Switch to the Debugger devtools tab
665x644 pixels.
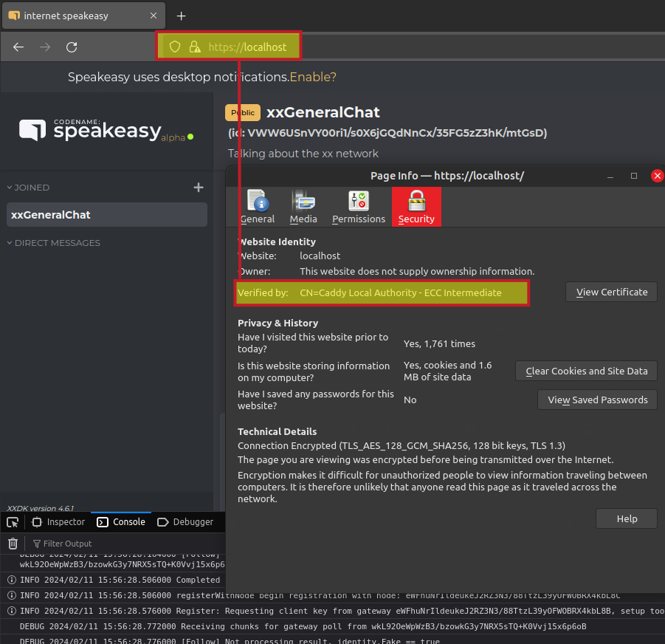[185, 522]
